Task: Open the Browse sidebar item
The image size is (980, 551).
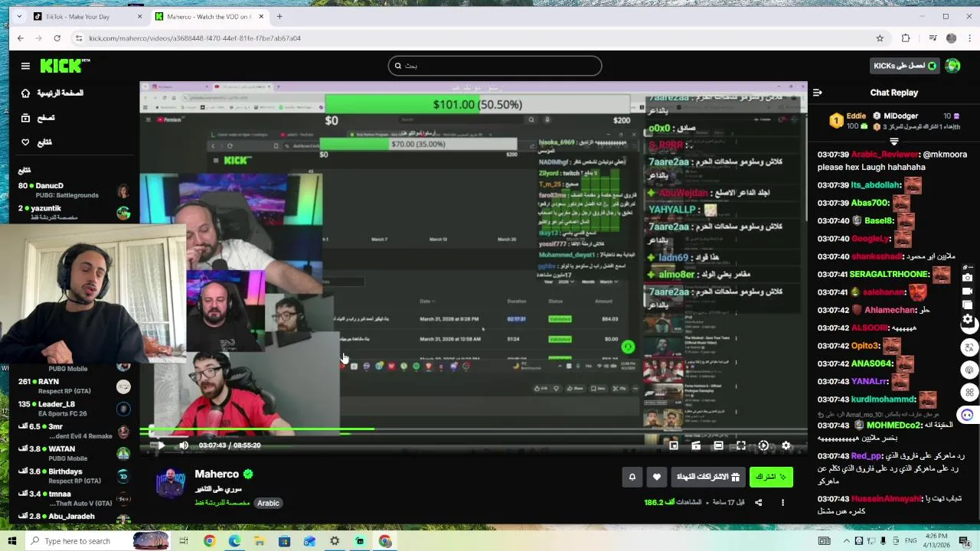Action: (x=38, y=118)
